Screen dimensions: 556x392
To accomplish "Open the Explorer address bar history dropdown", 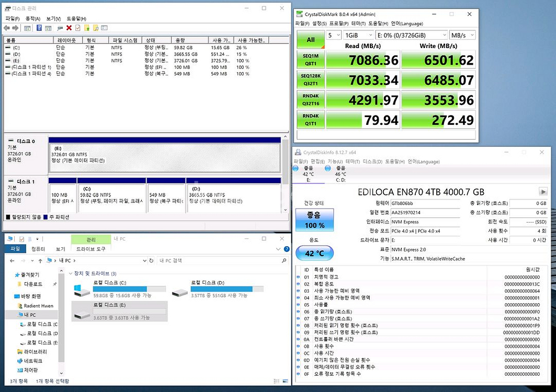I will click(144, 260).
